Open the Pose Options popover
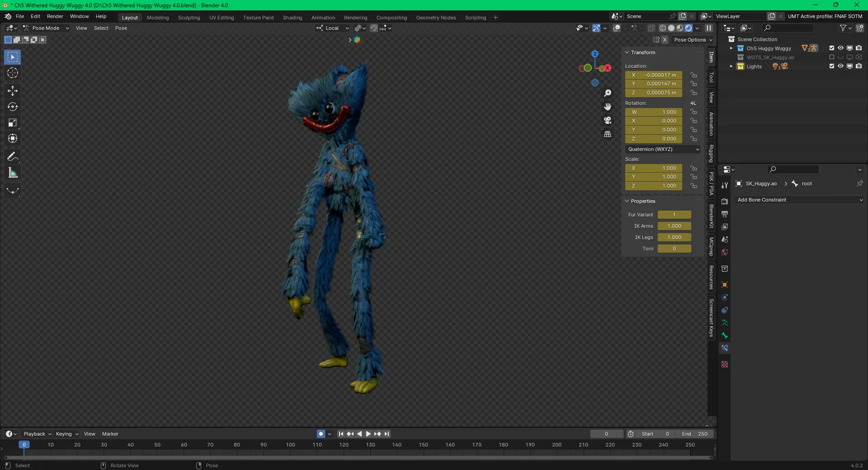The height and width of the screenshot is (470, 868). pyautogui.click(x=693, y=40)
